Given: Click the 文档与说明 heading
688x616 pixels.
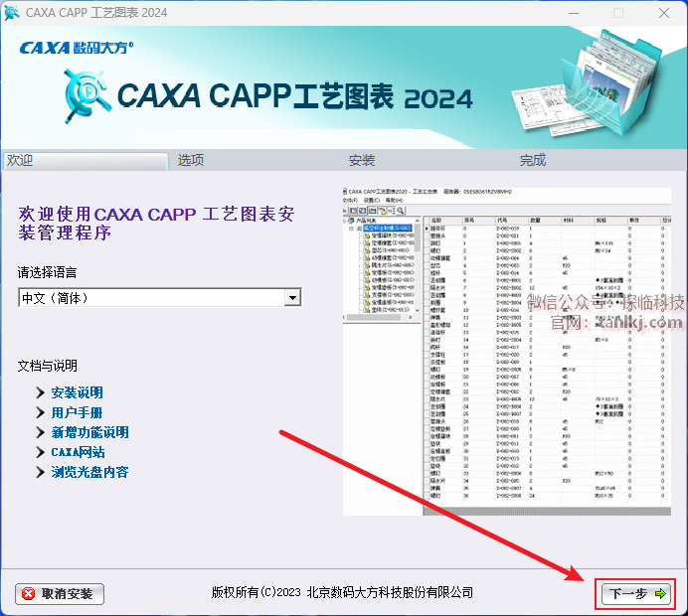Looking at the screenshot, I should coord(48,366).
